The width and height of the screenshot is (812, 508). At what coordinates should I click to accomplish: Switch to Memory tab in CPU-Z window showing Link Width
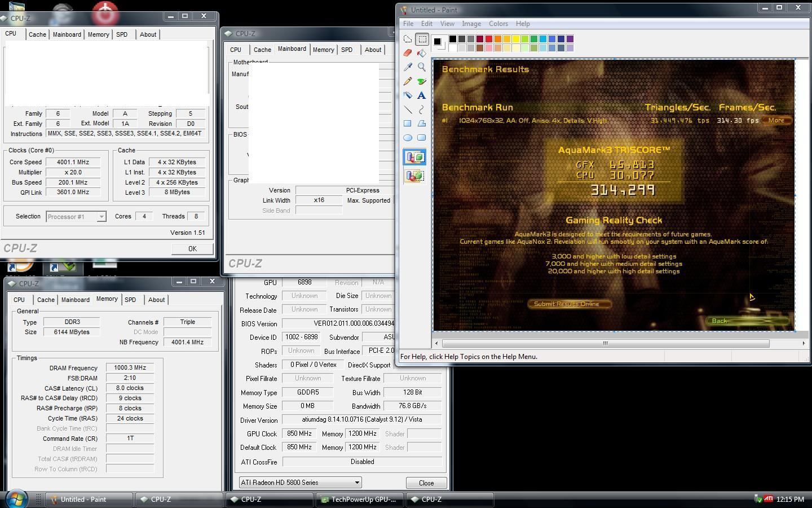(x=324, y=50)
